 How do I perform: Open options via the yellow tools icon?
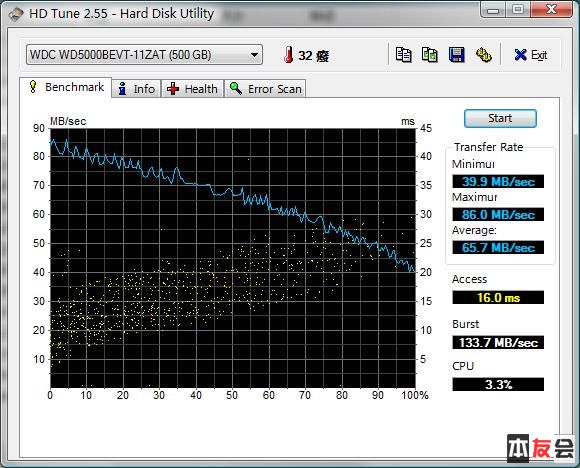tap(483, 55)
